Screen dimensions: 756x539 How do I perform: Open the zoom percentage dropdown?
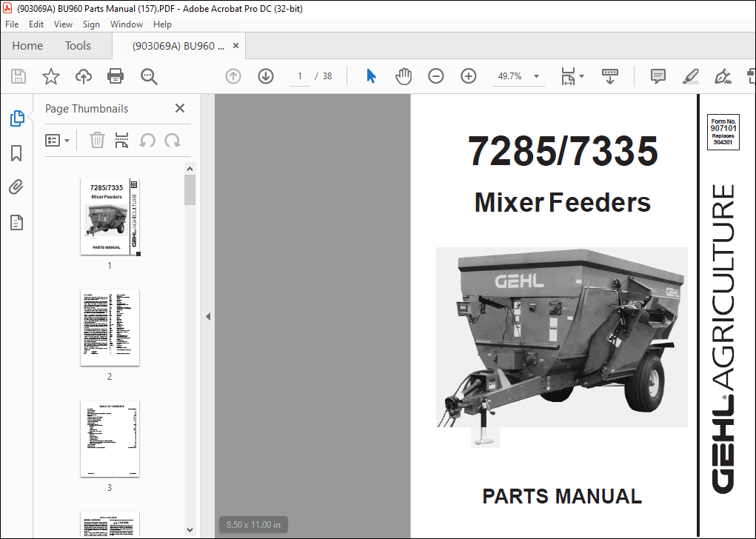click(536, 76)
